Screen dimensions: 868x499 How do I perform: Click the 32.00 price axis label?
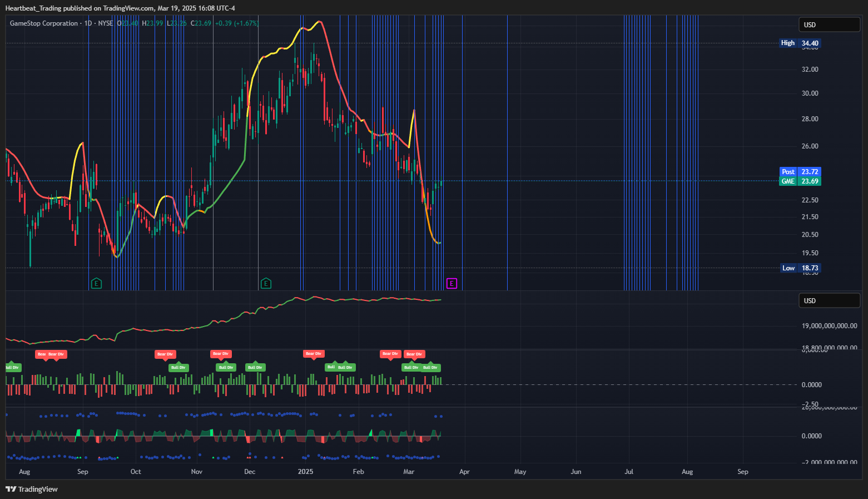[810, 70]
